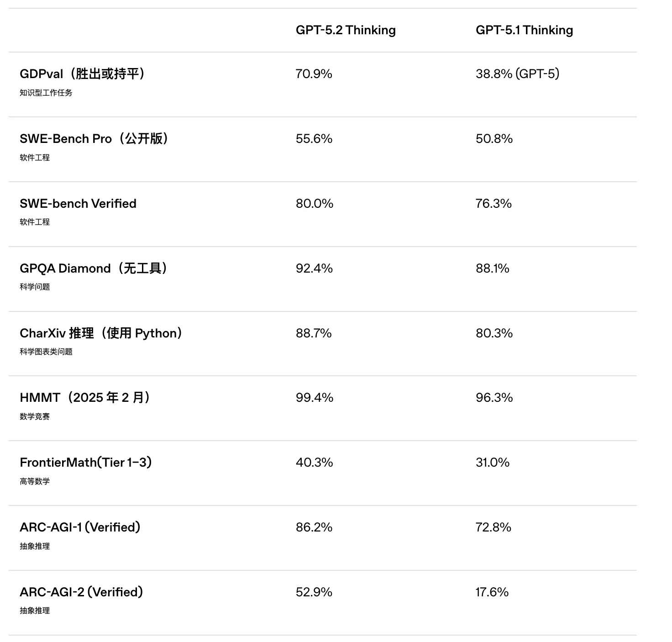672x642 pixels.
Task: Click the ARC-AGI-1 (Verified) row title
Action: click(x=80, y=527)
